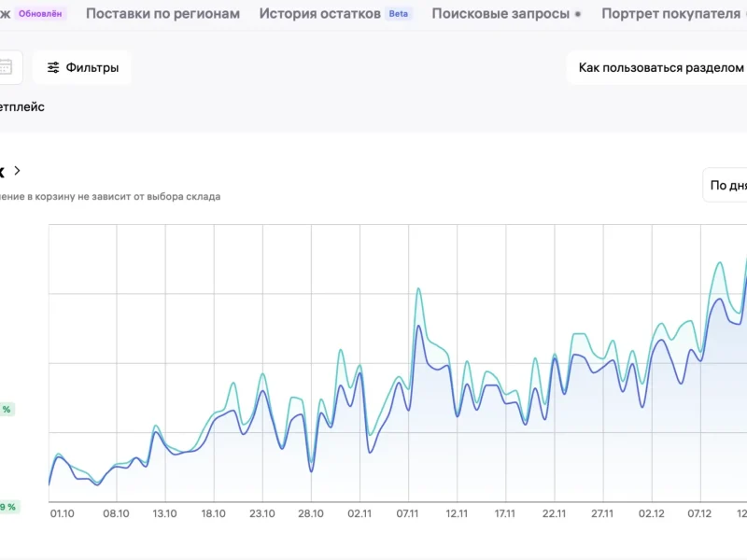This screenshot has width=747, height=560.
Task: Click the calendar date picker icon
Action: point(6,67)
